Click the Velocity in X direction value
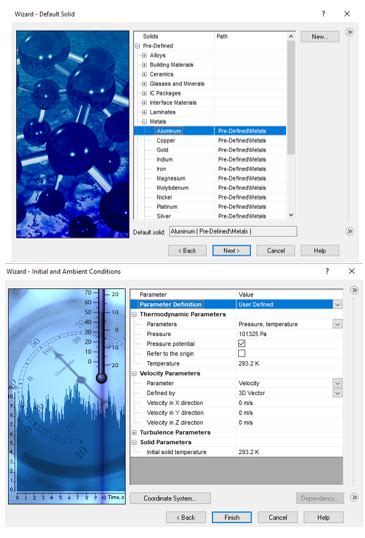The height and width of the screenshot is (538, 365). [246, 403]
